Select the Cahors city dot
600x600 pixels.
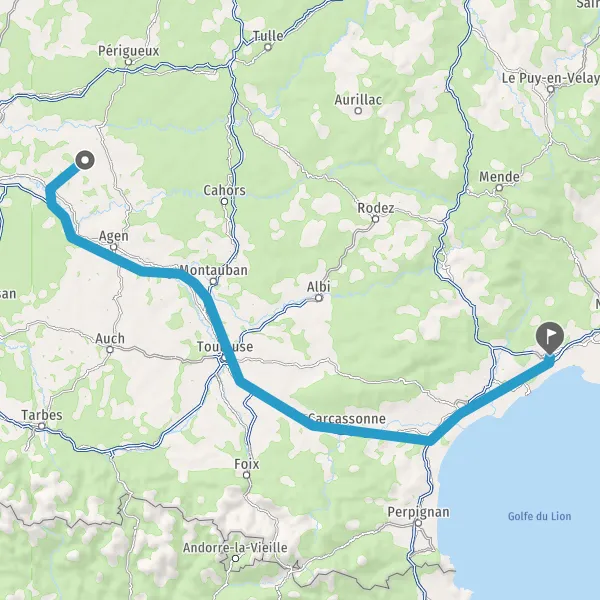[225, 201]
